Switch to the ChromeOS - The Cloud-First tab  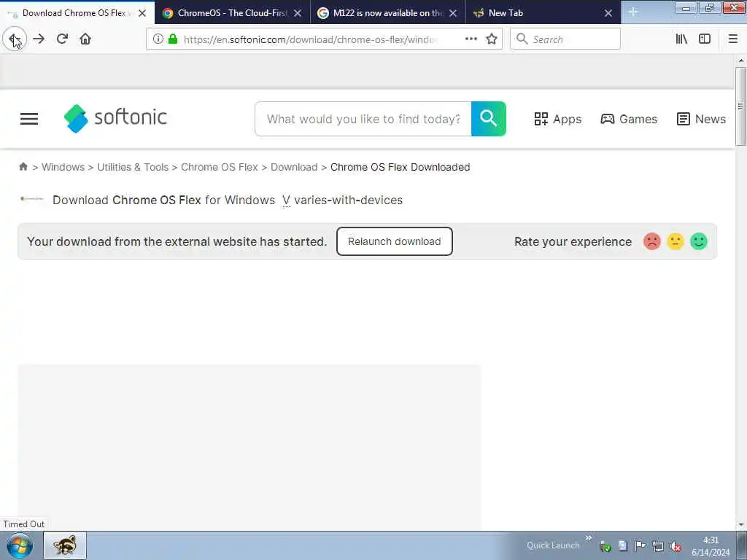pos(232,13)
